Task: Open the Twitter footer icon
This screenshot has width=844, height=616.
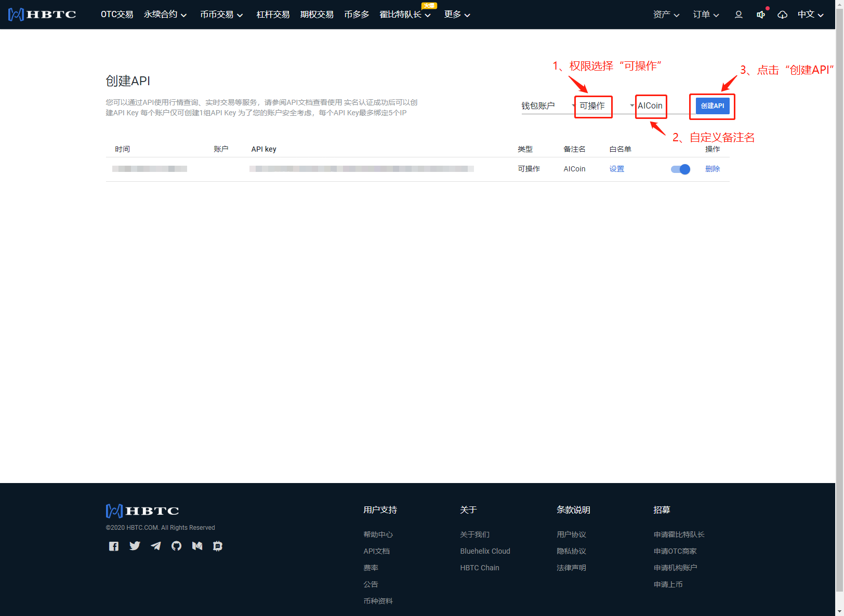Action: [135, 546]
